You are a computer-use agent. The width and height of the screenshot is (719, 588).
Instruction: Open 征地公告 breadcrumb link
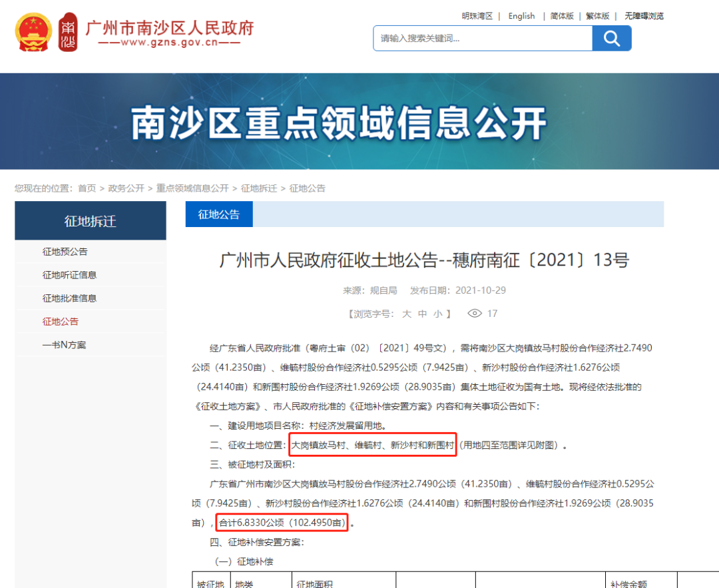(x=307, y=188)
